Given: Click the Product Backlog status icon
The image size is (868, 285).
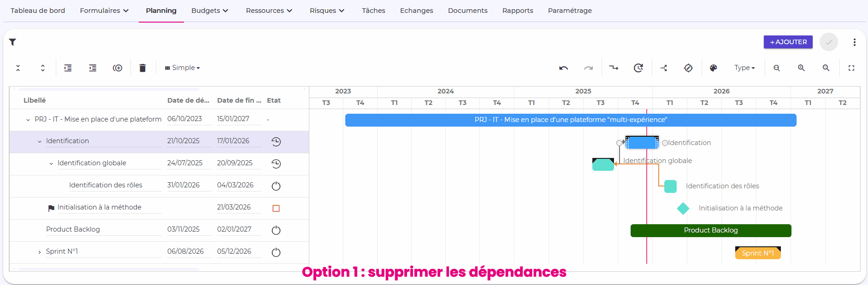Looking at the screenshot, I should click(276, 230).
